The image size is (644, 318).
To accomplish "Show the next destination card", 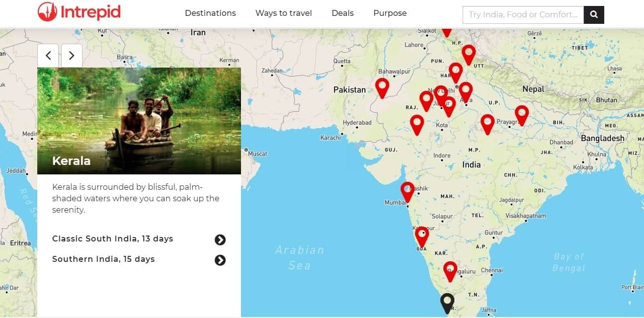I will [72, 56].
